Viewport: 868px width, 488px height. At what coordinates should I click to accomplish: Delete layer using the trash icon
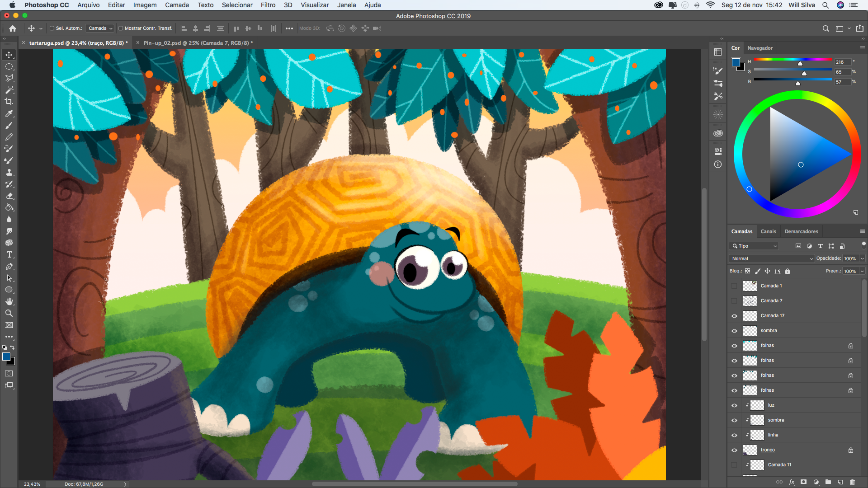[x=852, y=482]
